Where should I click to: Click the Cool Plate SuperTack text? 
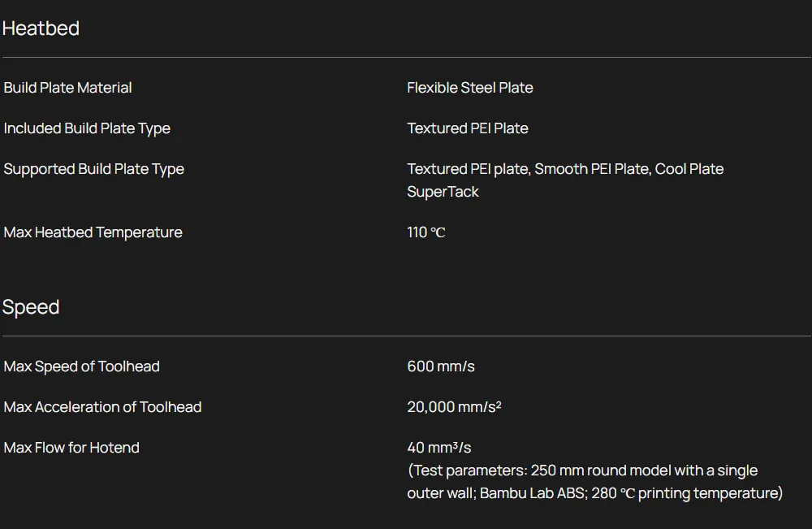point(689,169)
